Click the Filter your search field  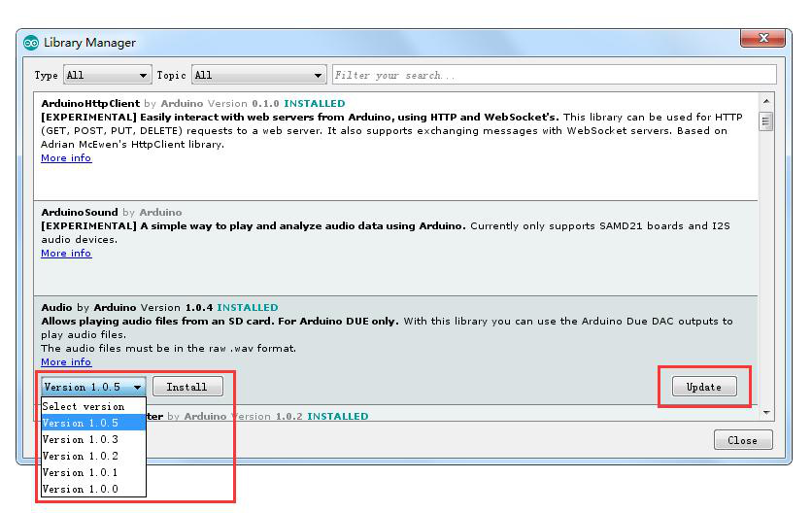pos(554,75)
